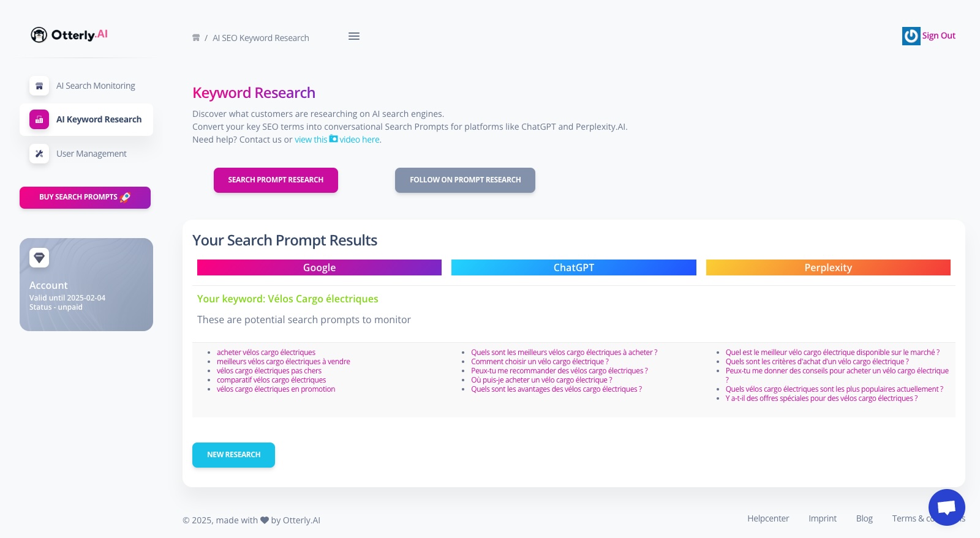Click 'acheter vélos cargo électriques' prompt
The width and height of the screenshot is (980, 538).
coord(266,353)
